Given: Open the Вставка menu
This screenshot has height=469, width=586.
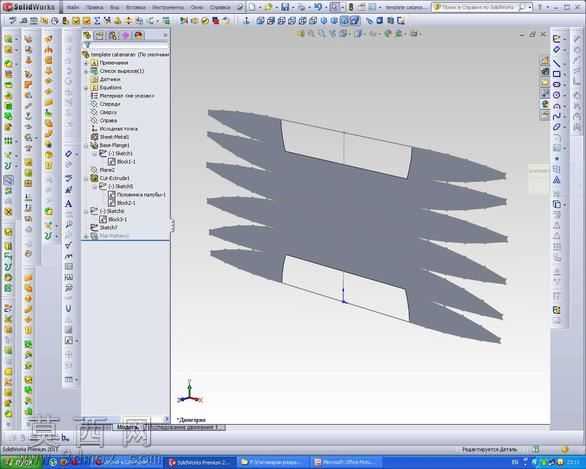Looking at the screenshot, I should click(135, 7).
